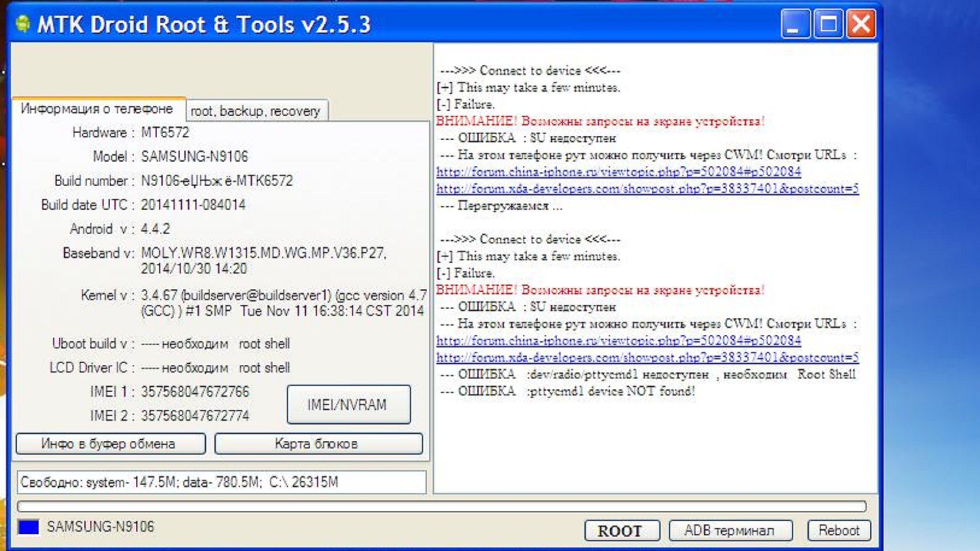
Task: Click the IMEI 1 number value
Action: pyautogui.click(x=195, y=392)
